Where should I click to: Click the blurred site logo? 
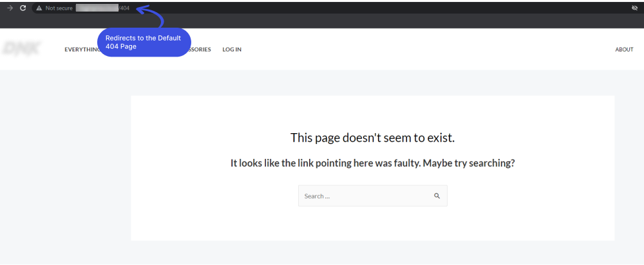click(x=21, y=49)
